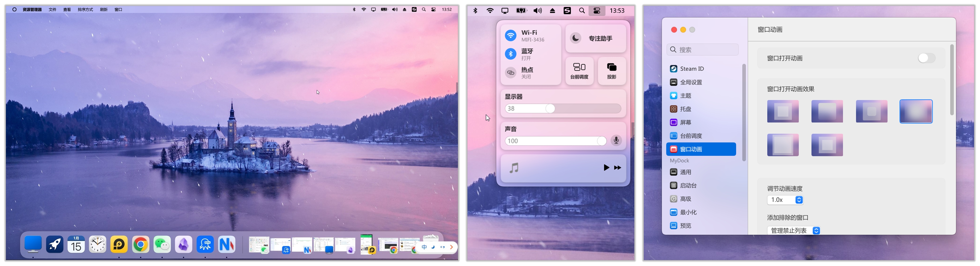Screen dimensions: 980x266
Task: Click the Projection (投影) tile
Action: point(611,71)
